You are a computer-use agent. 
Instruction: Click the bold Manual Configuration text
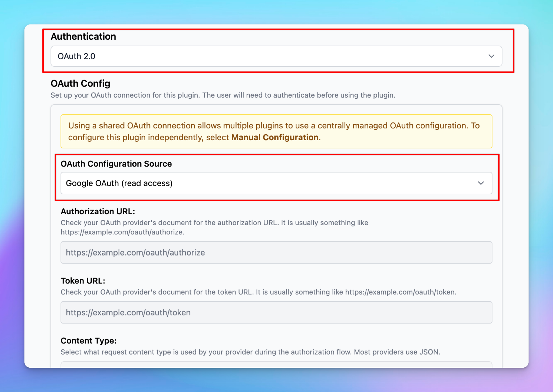[x=275, y=137]
